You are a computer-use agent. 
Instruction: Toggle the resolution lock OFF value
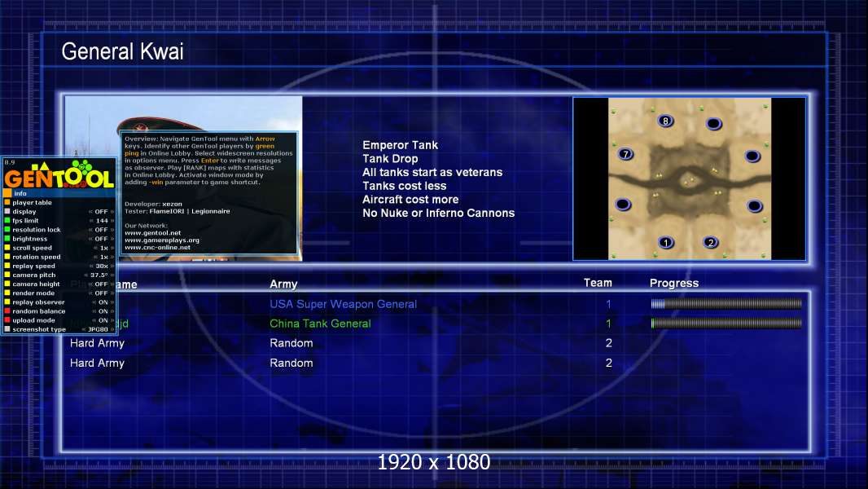(x=101, y=229)
